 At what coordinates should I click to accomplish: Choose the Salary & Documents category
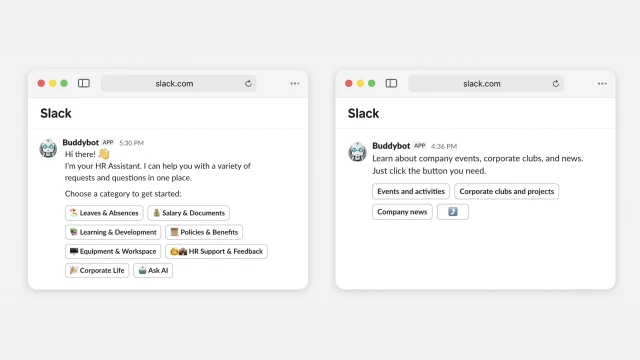[x=189, y=213]
